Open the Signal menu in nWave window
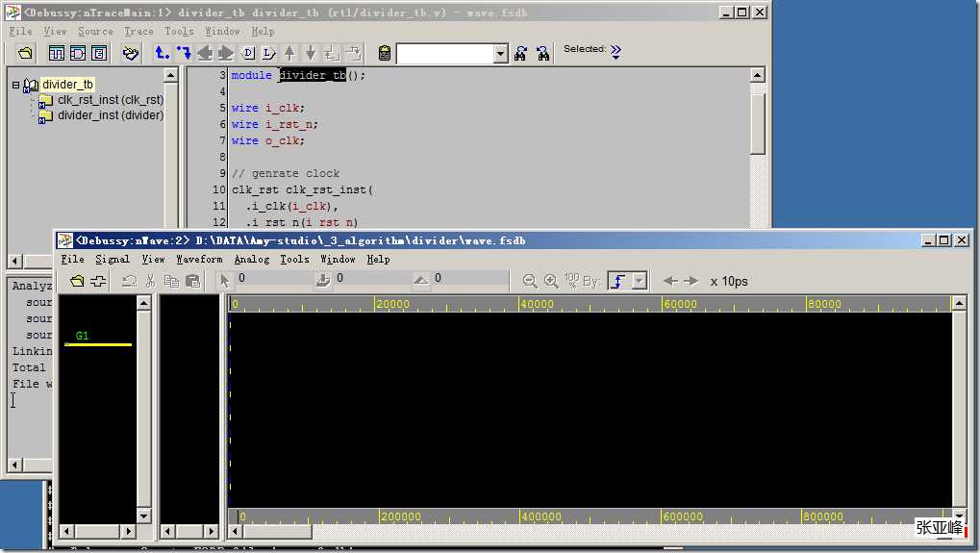This screenshot has width=980, height=553. [x=113, y=259]
